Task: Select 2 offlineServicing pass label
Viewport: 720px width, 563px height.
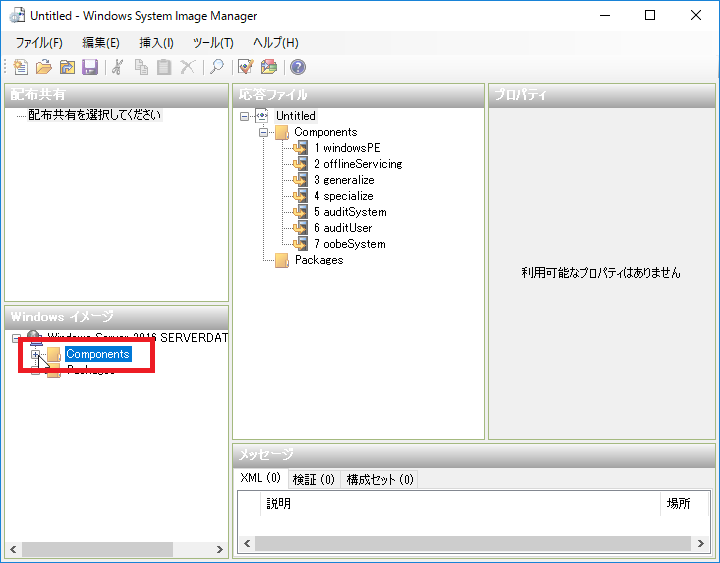Action: click(358, 164)
